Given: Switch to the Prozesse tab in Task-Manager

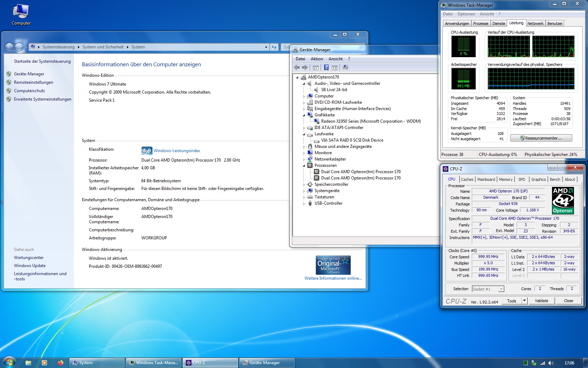Looking at the screenshot, I should click(x=481, y=23).
